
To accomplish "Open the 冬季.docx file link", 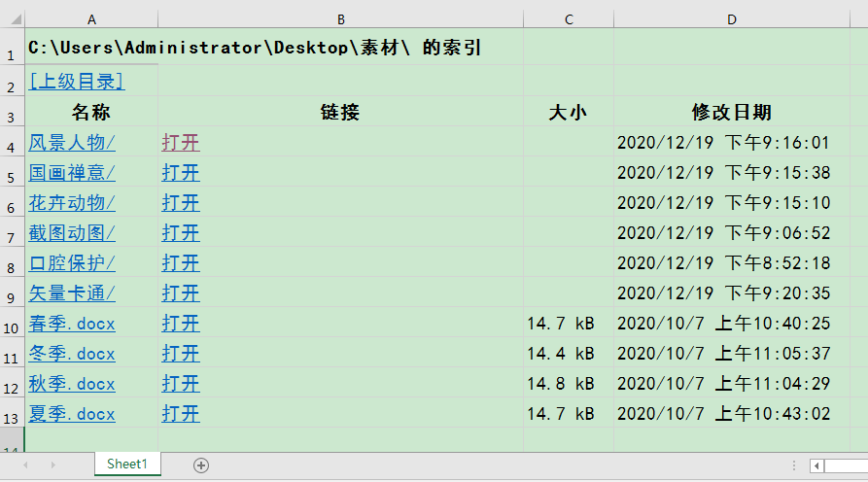I will tap(72, 353).
